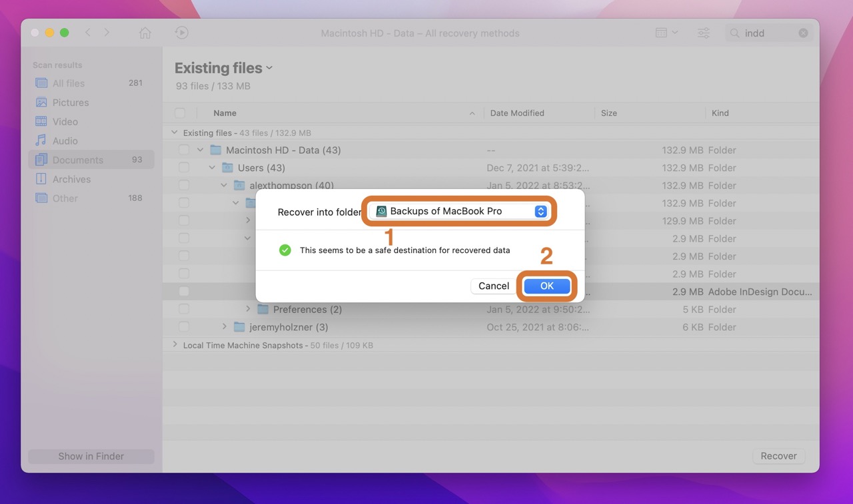Click the Macintosh HD - Data folder icon
Image resolution: width=853 pixels, height=504 pixels.
[215, 150]
